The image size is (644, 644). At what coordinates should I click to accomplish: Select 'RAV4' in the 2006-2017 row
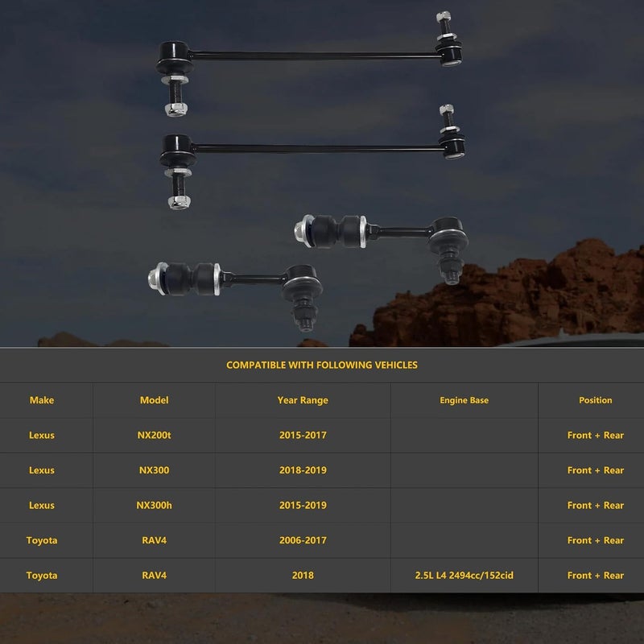(x=154, y=540)
